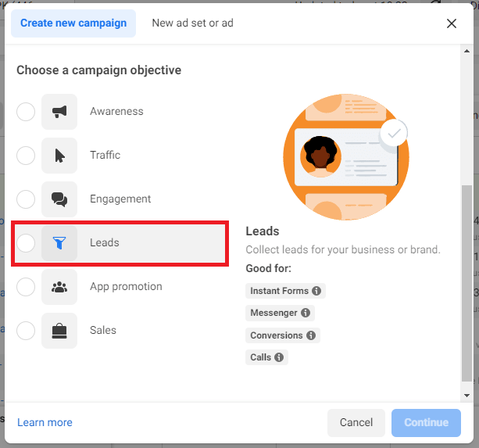This screenshot has height=448, width=479.
Task: Click info icon next to Messenger
Action: point(305,313)
